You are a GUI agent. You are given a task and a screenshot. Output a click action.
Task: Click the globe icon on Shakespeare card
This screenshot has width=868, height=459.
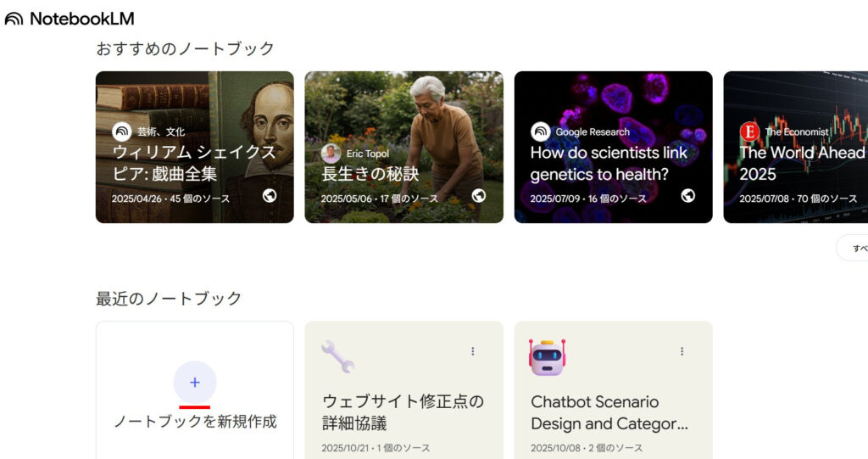(x=270, y=196)
